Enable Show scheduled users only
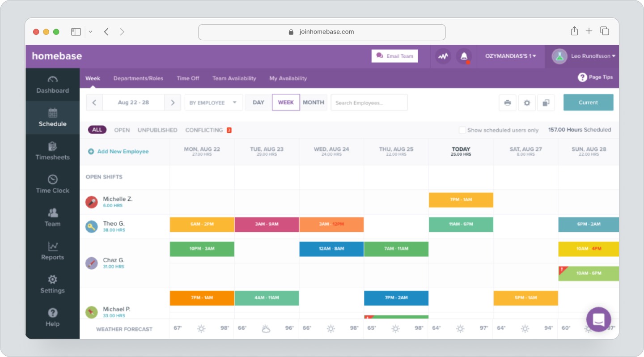The width and height of the screenshot is (644, 357). (463, 130)
